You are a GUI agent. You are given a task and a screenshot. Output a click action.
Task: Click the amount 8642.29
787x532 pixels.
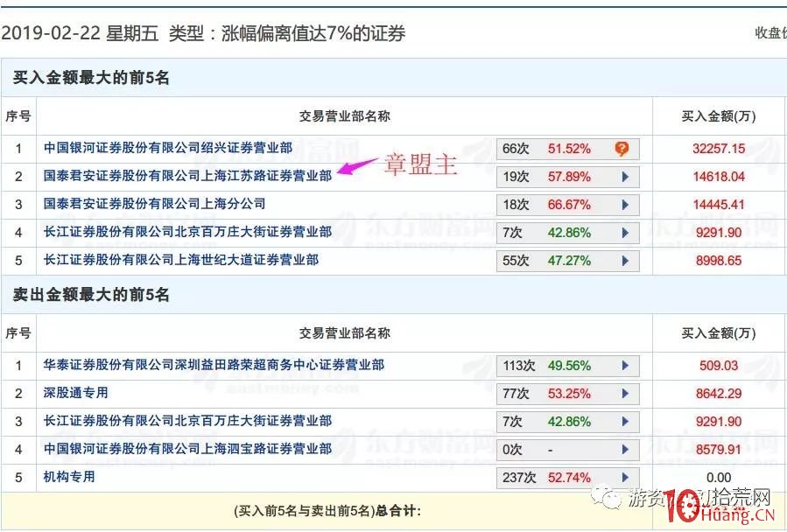[719, 394]
